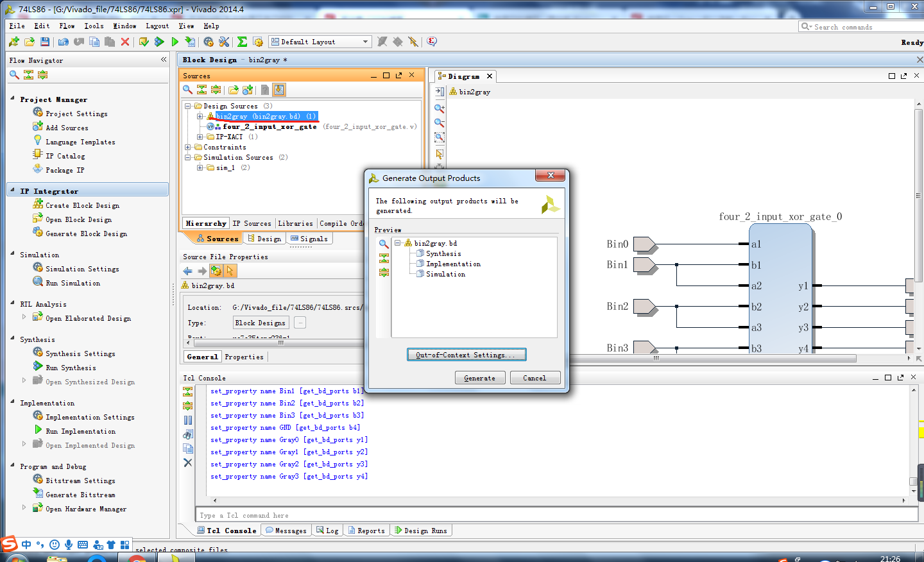The image size is (924, 562).
Task: Click Zoom In icon in Diagram toolbar
Action: click(440, 108)
